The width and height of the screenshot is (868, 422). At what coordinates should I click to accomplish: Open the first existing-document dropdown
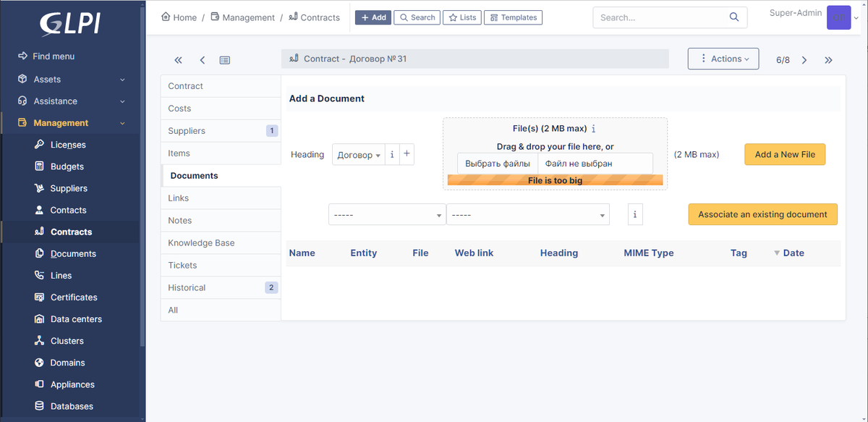pyautogui.click(x=387, y=215)
